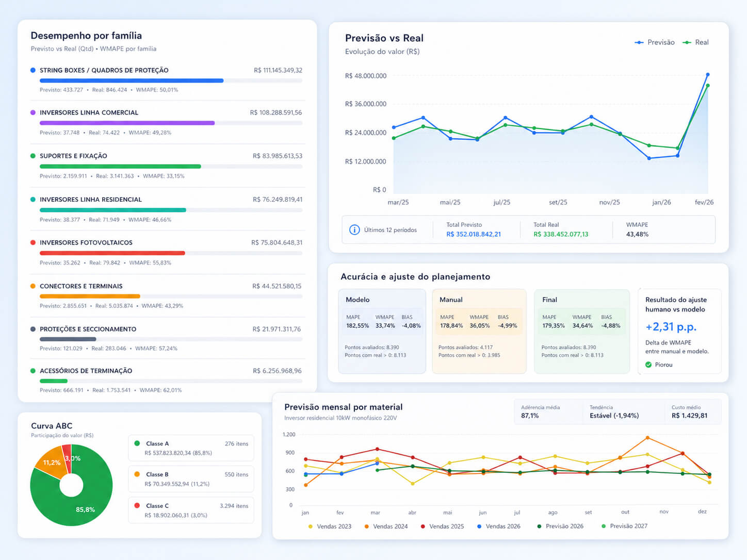Click the amount 'R$ 76.249.819,41'
Viewport: 747px width, 560px height.
point(278,200)
